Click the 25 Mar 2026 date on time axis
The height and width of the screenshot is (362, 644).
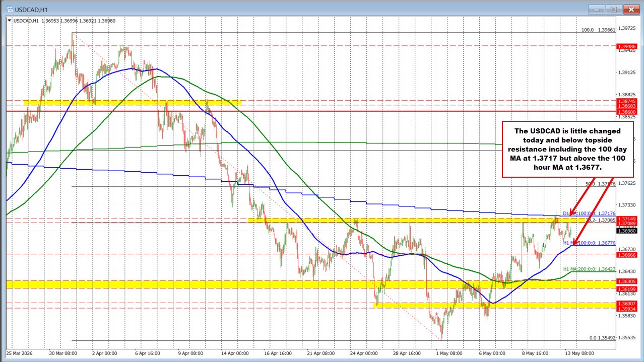click(x=19, y=352)
